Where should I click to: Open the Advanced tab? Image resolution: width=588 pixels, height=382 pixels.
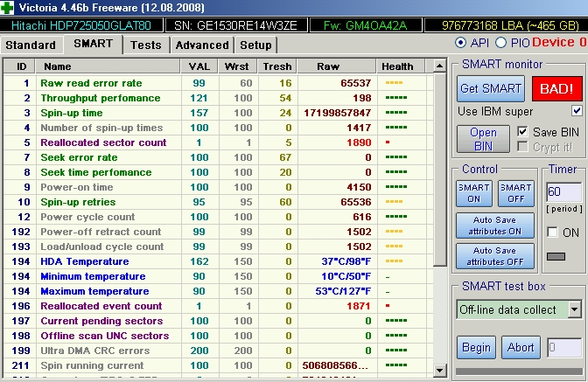click(x=201, y=45)
